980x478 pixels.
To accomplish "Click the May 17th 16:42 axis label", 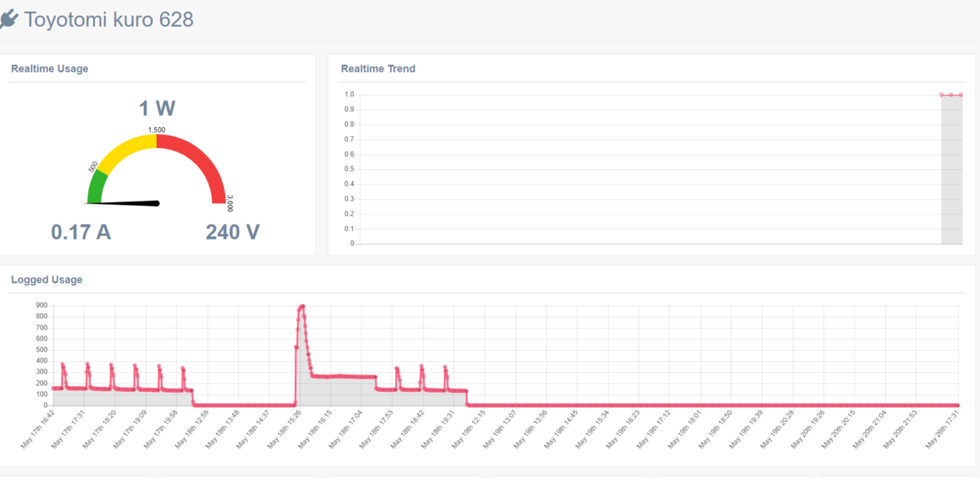I will pos(37,432).
